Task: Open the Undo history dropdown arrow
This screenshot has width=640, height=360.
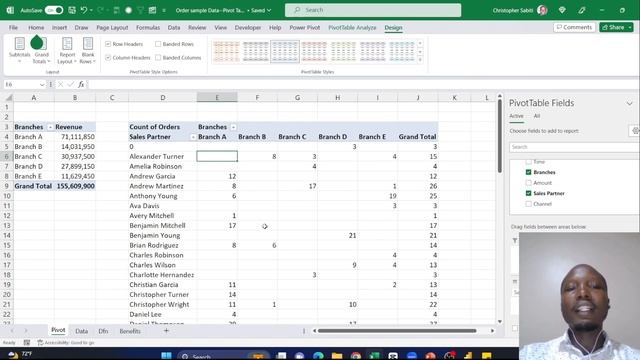Action: click(91, 10)
